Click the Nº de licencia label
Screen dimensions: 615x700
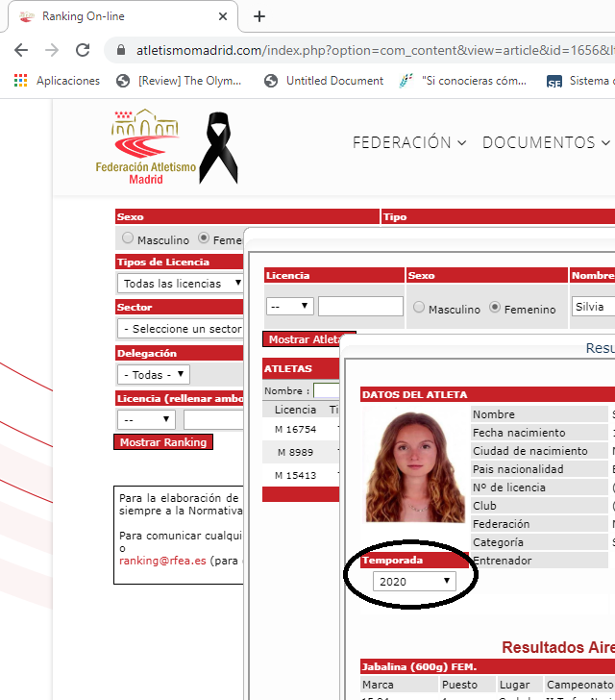click(509, 487)
